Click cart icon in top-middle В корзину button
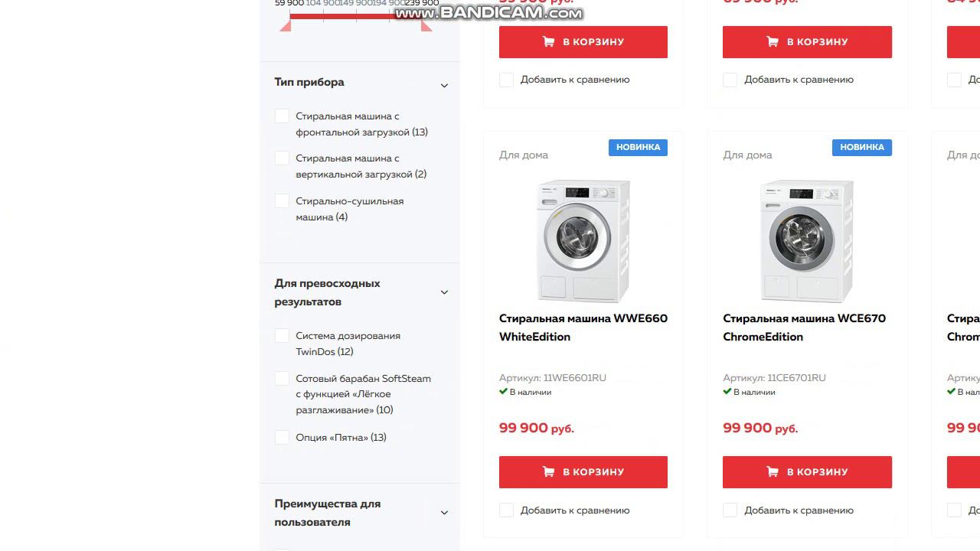 point(773,42)
